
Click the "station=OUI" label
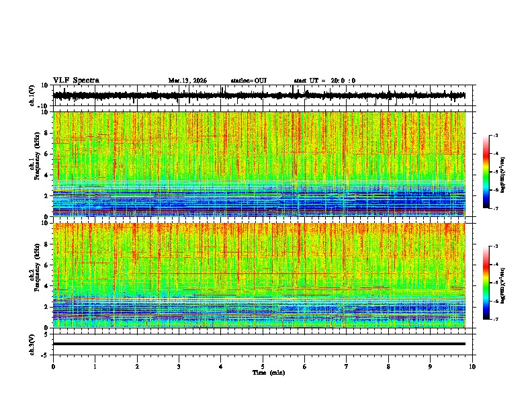[249, 81]
